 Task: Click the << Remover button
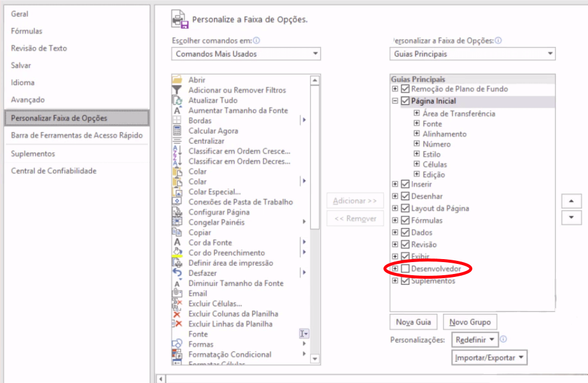click(355, 219)
